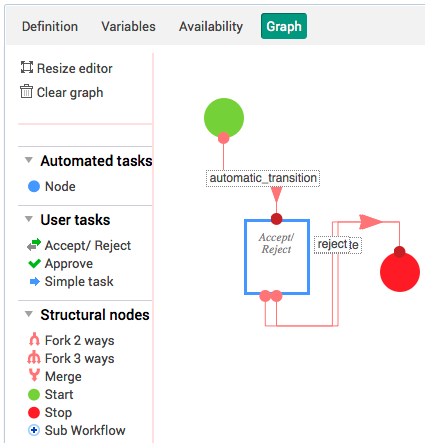Select the blue Node icon
Viewport: 425px width, 443px height.
point(34,186)
